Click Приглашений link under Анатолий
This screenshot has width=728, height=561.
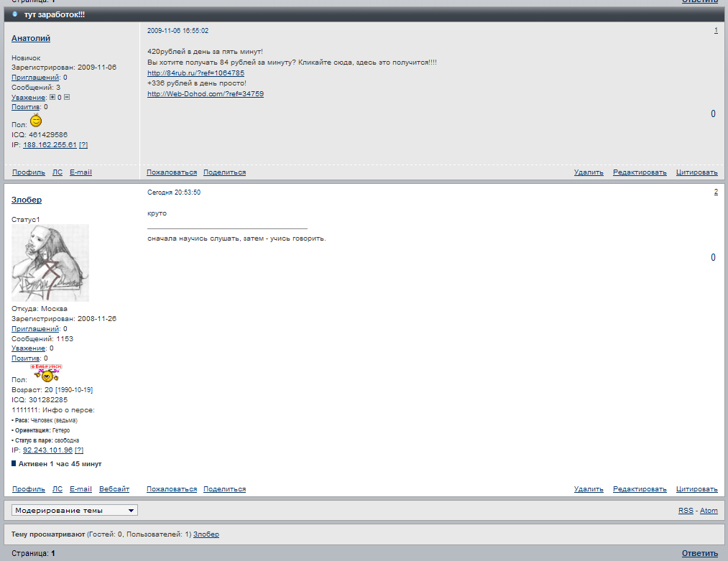tap(35, 78)
